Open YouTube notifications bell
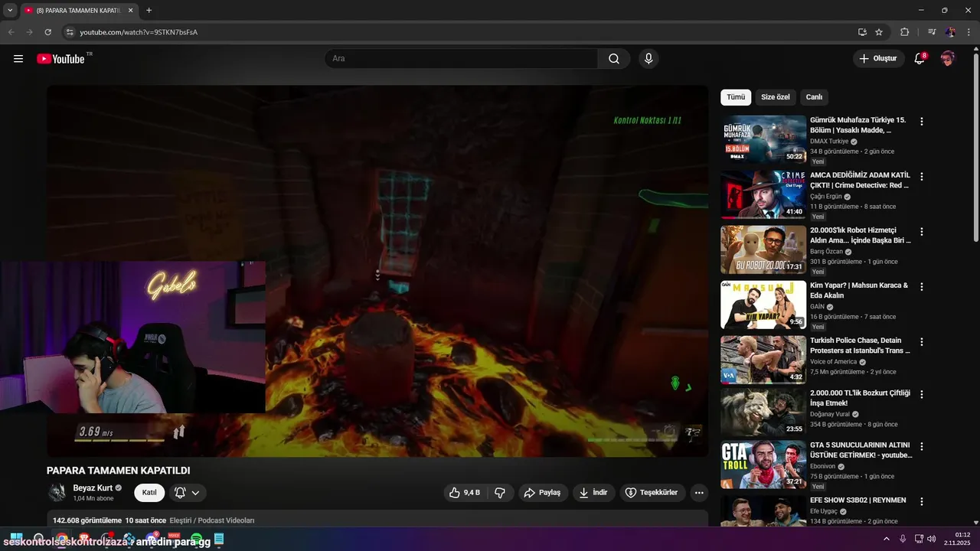The width and height of the screenshot is (980, 551). click(920, 59)
